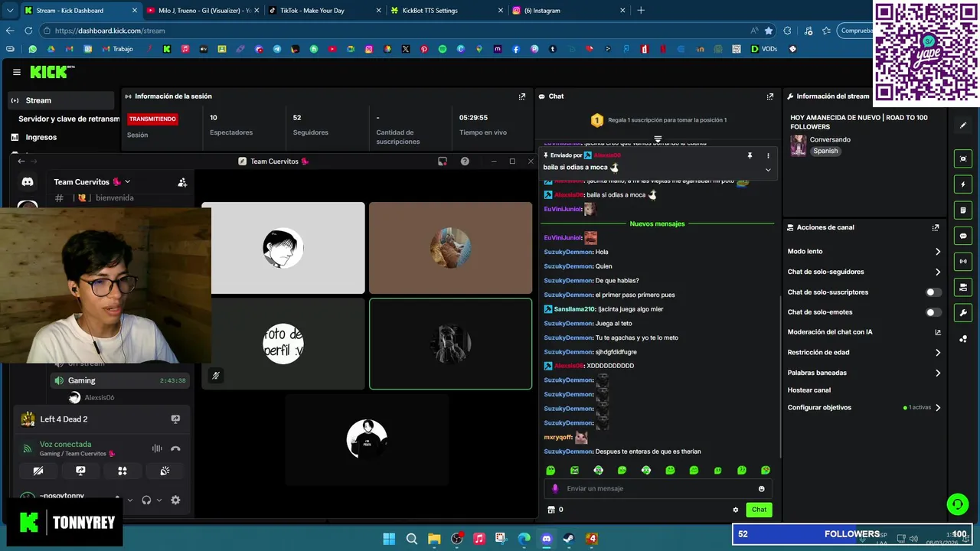980x551 pixels.
Task: Click Voz conectada connection status
Action: click(x=65, y=444)
